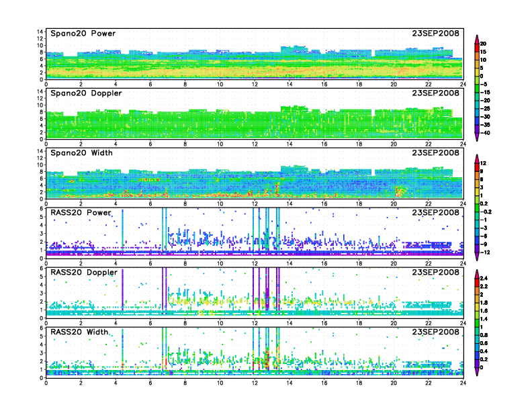The width and height of the screenshot is (532, 411).
Task: Click the -3 label on the middle colorbar
Action: tap(484, 228)
